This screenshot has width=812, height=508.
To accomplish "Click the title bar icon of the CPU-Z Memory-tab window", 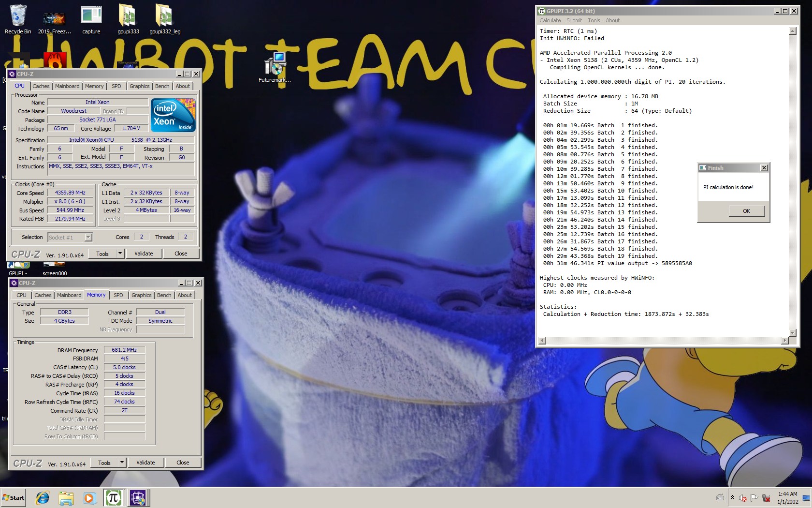I will click(x=14, y=283).
